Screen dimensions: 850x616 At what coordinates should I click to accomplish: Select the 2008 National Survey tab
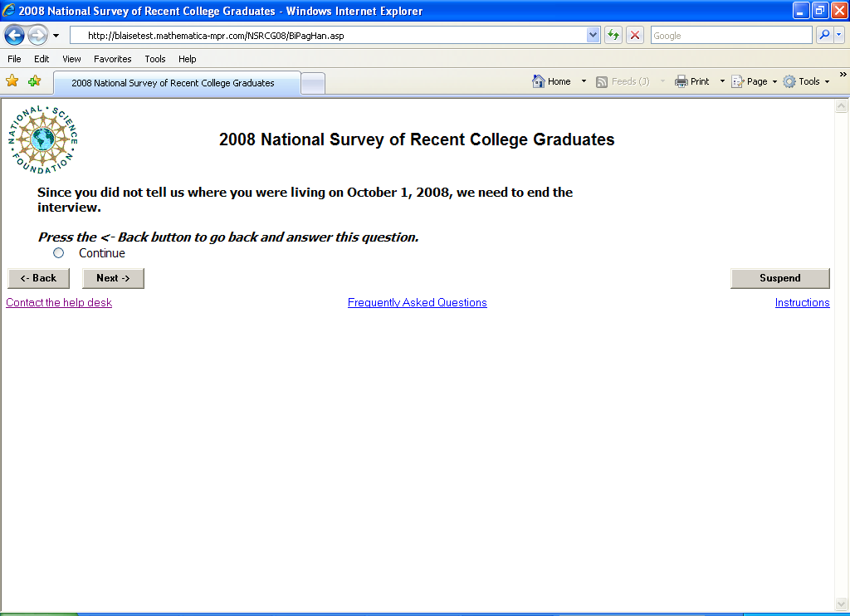coord(177,83)
